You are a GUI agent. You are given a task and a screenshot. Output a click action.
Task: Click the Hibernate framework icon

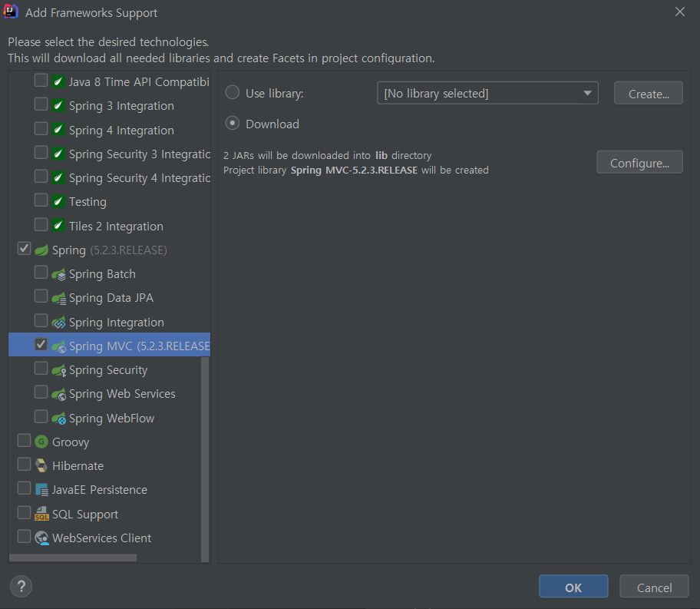[40, 465]
